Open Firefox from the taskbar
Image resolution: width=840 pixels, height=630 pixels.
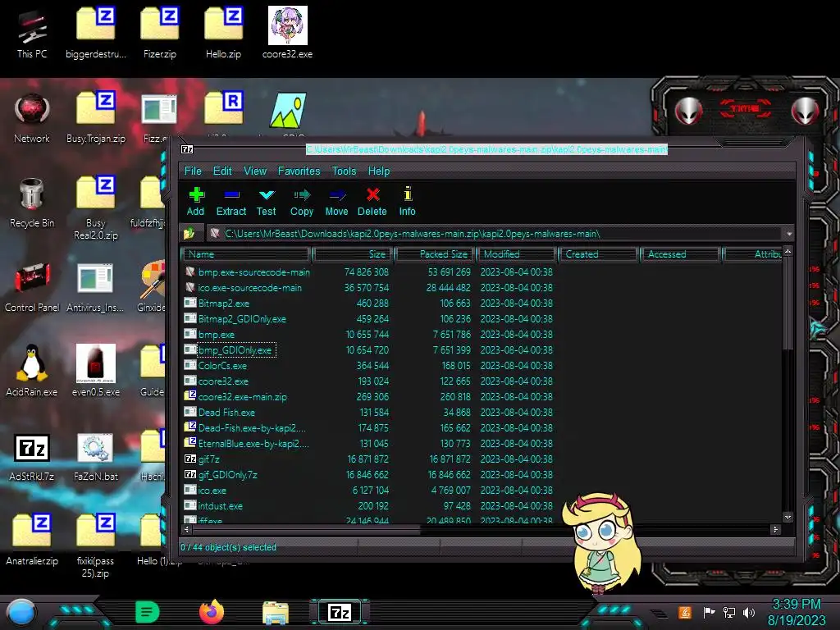click(212, 612)
